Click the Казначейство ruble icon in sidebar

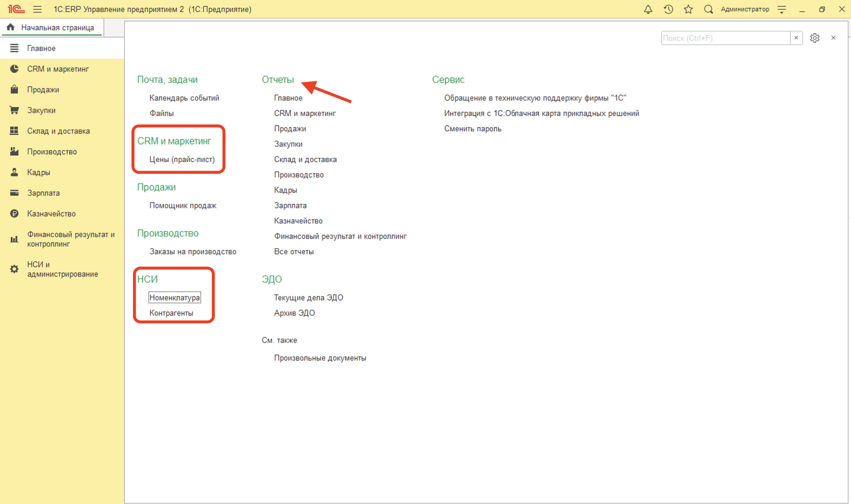tap(14, 214)
